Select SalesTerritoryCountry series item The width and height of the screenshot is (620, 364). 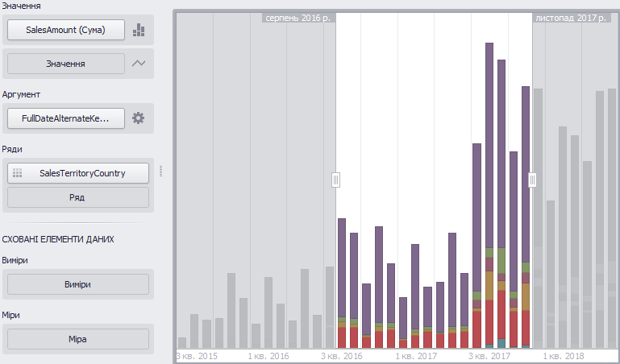[x=78, y=173]
